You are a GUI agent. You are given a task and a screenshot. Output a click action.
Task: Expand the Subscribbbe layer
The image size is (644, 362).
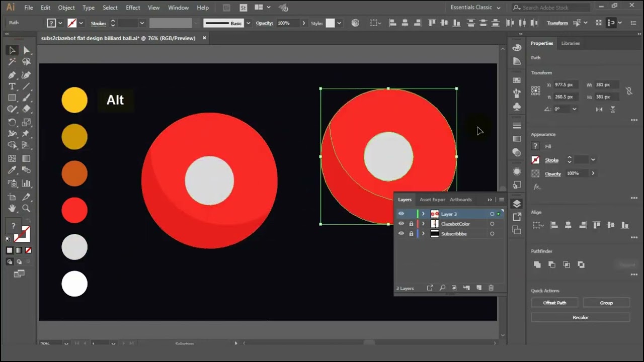click(x=423, y=234)
